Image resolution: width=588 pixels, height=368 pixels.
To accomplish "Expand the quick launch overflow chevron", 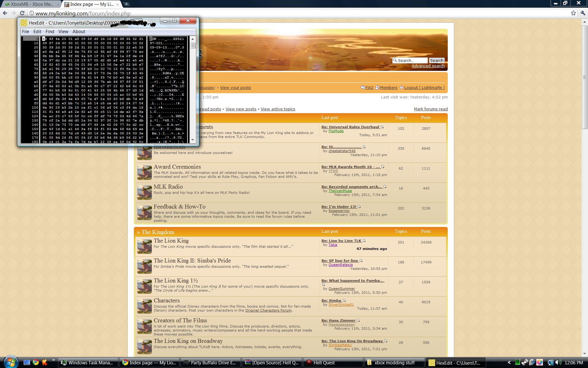I will (53, 360).
